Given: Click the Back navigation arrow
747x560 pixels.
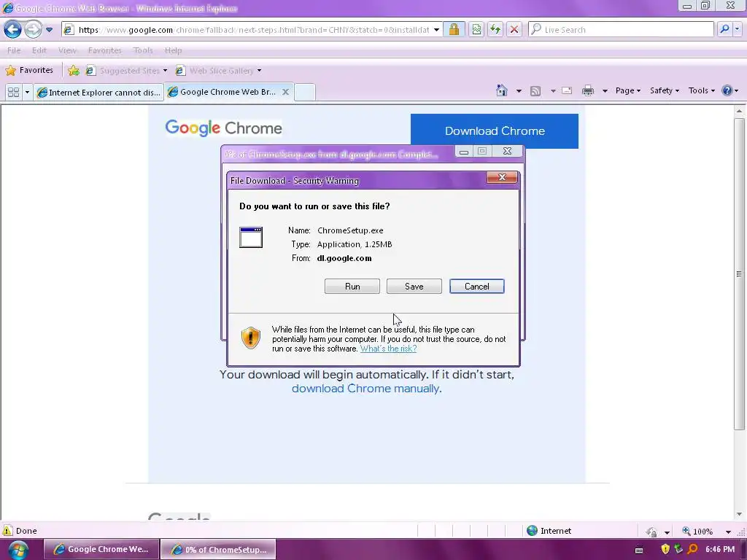Looking at the screenshot, I should (x=13, y=29).
